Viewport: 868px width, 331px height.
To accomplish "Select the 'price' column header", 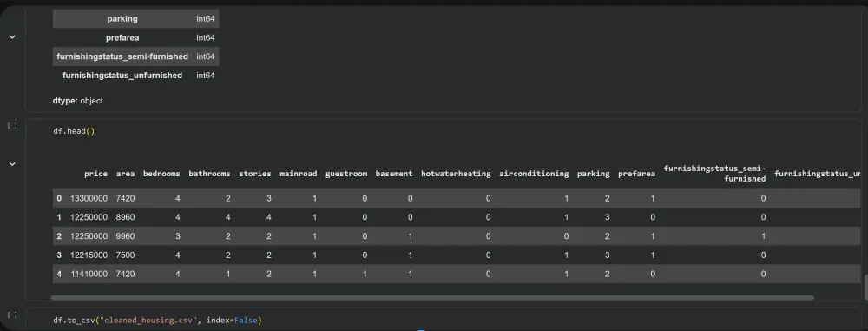I will [x=95, y=174].
